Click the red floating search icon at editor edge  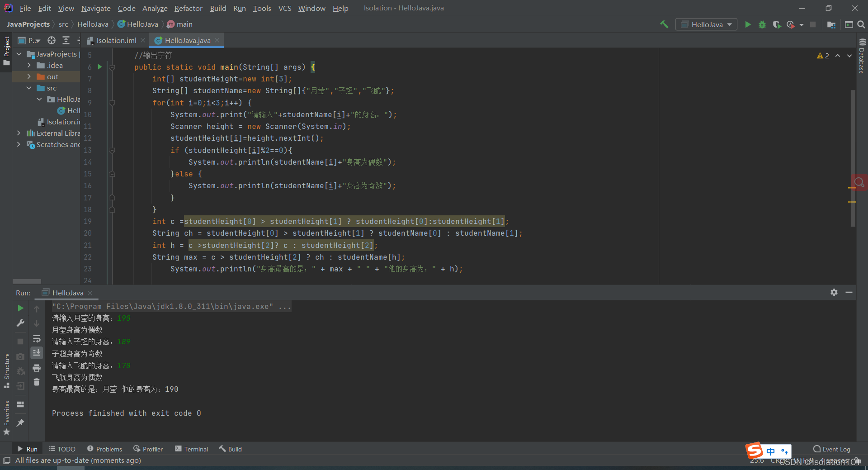point(859,182)
